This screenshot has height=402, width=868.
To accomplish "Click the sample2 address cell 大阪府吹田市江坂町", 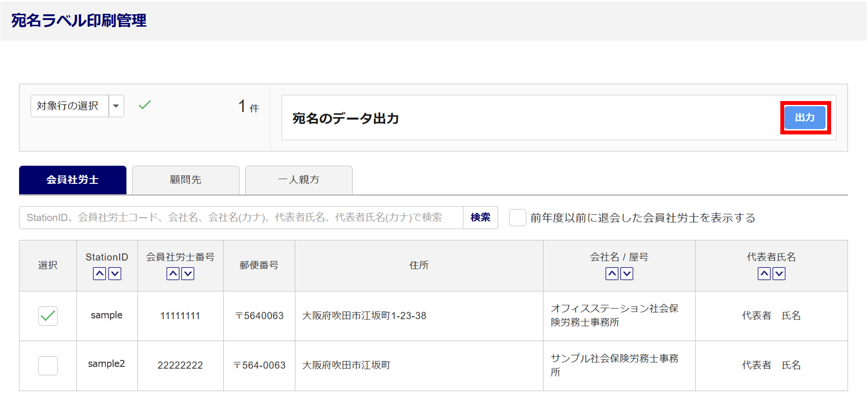I will [346, 366].
